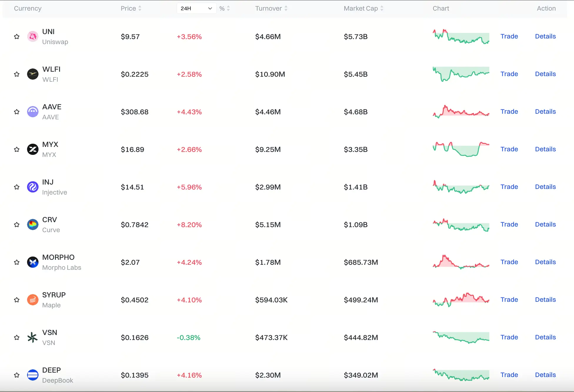Click the AAVE coin logo
This screenshot has height=392, width=574.
pos(33,112)
